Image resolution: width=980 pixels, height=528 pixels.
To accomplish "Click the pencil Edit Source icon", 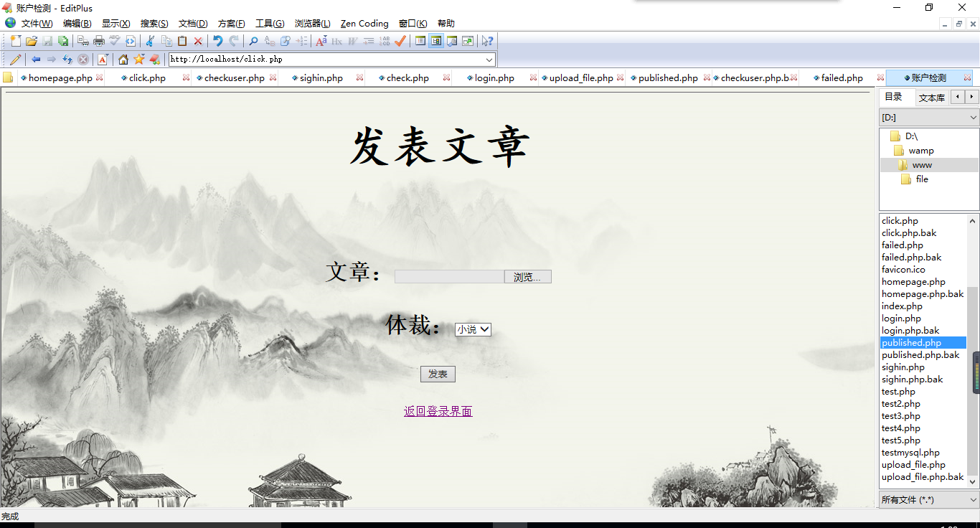I will point(15,60).
